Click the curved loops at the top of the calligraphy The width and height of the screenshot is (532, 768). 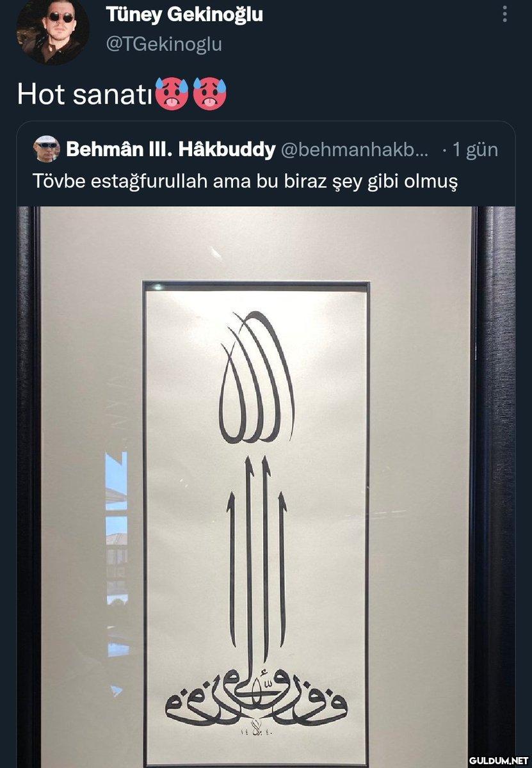[257, 378]
